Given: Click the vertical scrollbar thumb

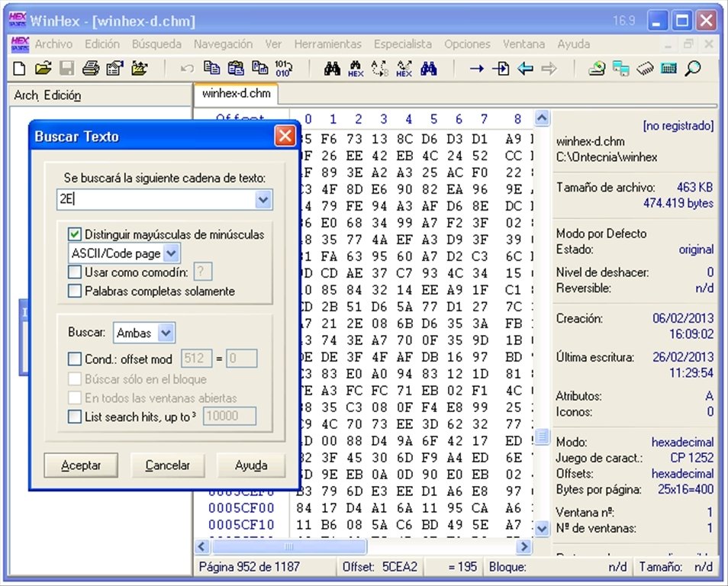Looking at the screenshot, I should pyautogui.click(x=541, y=436).
